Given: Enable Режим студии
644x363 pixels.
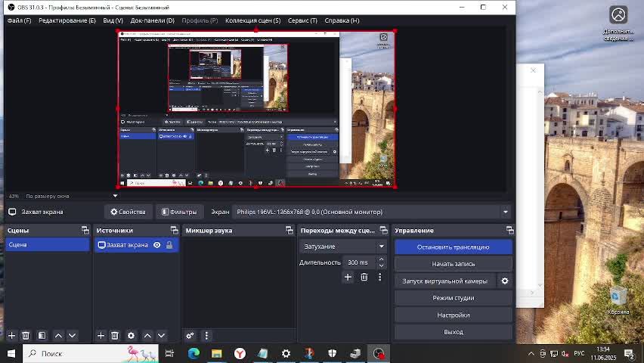Looking at the screenshot, I should point(453,298).
